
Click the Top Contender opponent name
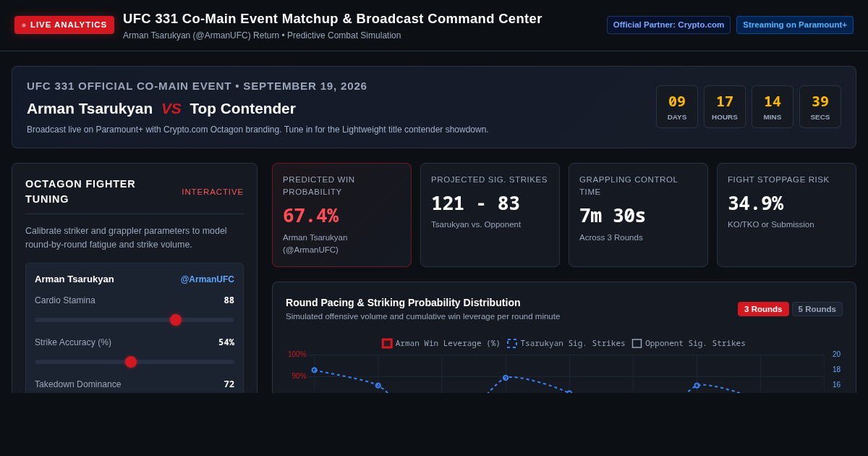[242, 109]
